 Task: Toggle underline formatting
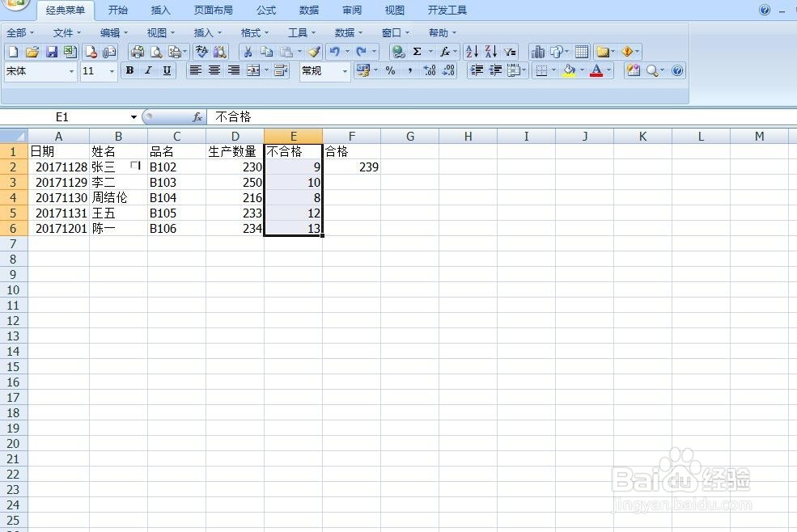[166, 71]
